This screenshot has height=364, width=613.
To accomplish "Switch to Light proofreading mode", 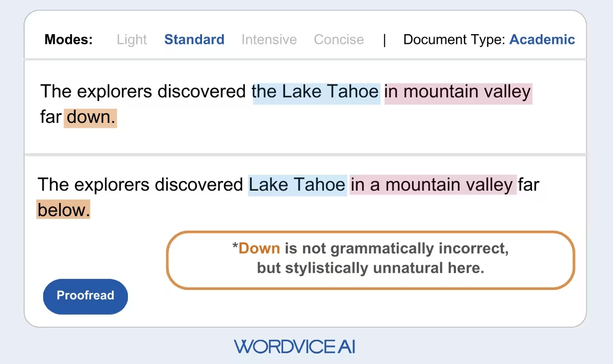I will (x=132, y=40).
